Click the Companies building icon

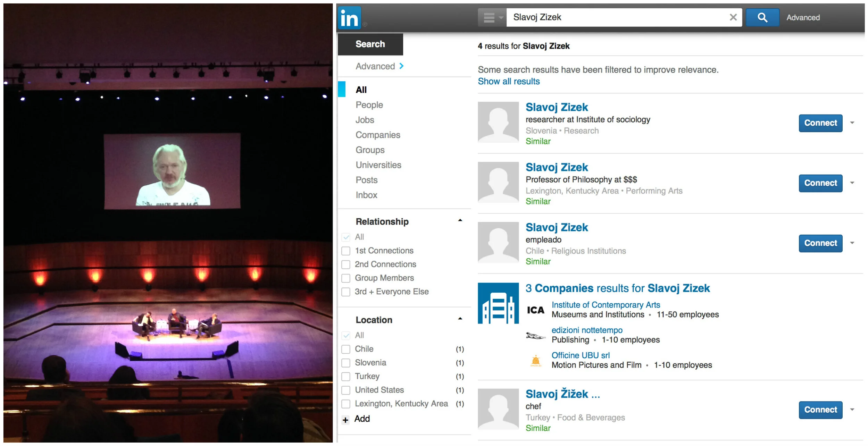point(498,303)
